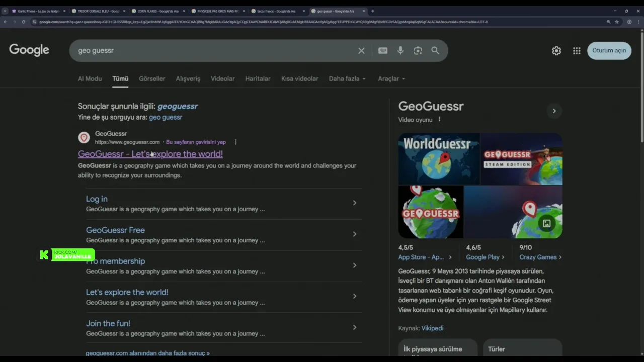Open the Crazy Games rating link
Image resolution: width=644 pixels, height=362 pixels.
(x=540, y=257)
